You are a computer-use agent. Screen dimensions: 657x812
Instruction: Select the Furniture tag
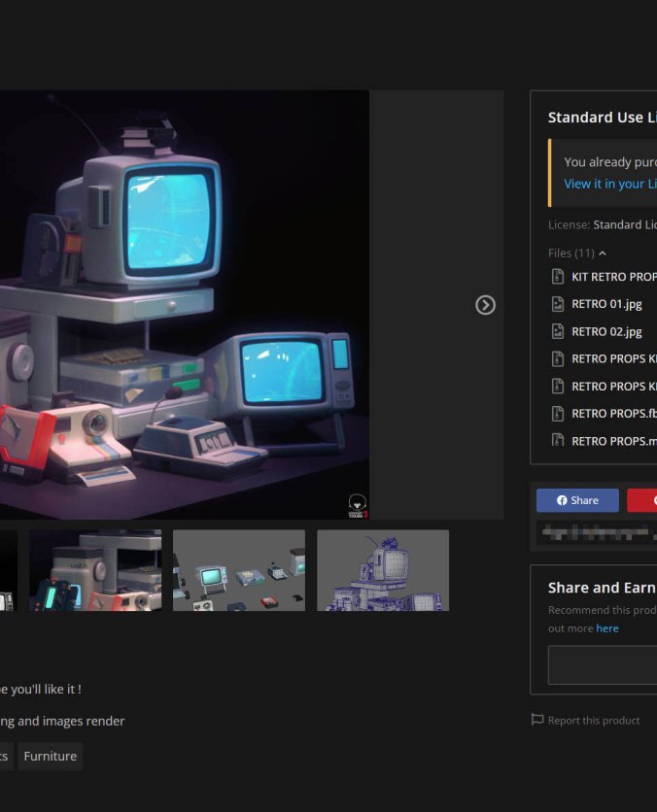click(50, 756)
